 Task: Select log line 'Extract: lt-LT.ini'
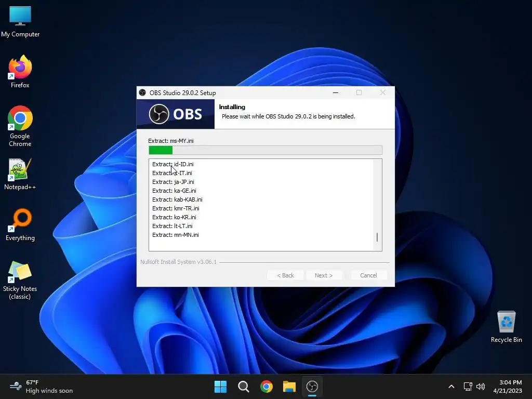tap(172, 226)
